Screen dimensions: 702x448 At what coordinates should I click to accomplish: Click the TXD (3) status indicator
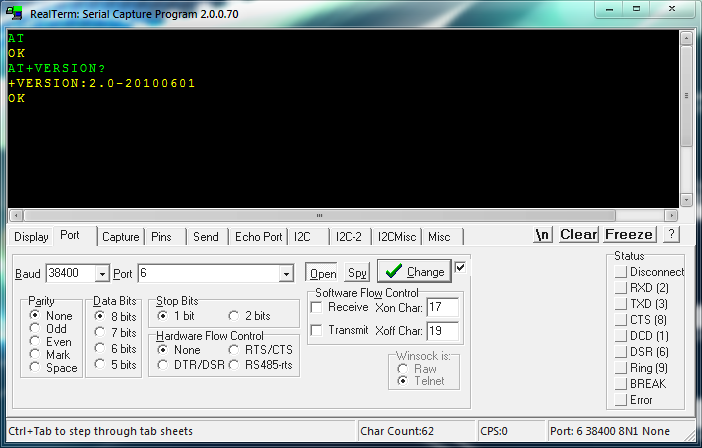[621, 304]
